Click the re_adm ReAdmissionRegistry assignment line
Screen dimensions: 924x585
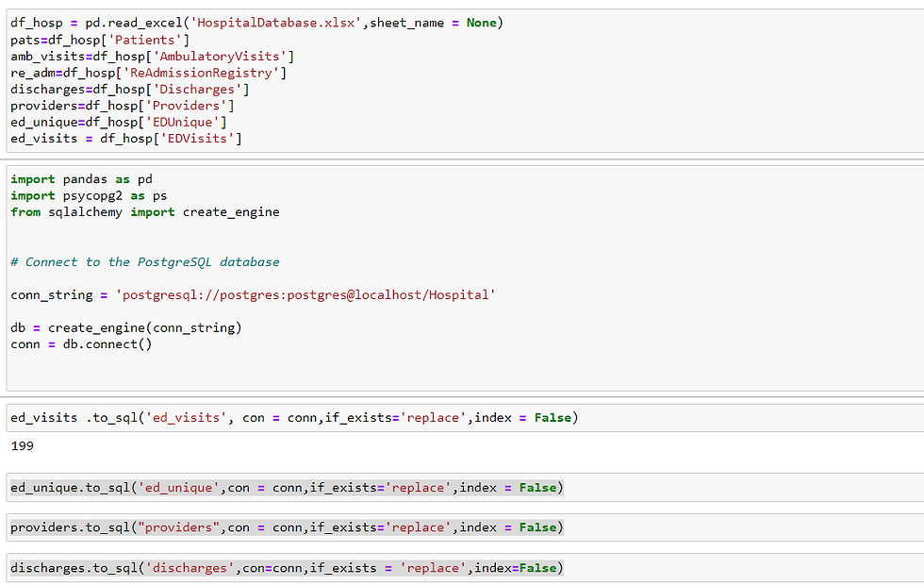coord(148,73)
